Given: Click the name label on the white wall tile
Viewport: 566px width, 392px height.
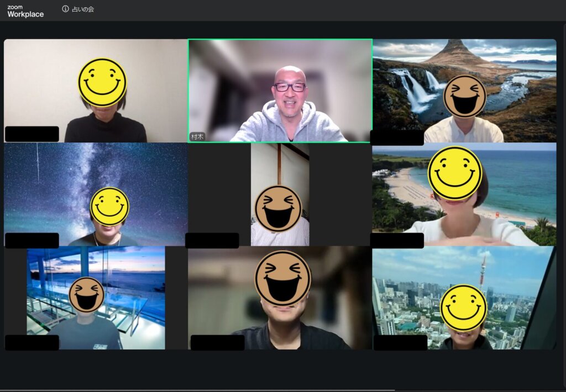Looking at the screenshot, I should tap(32, 134).
